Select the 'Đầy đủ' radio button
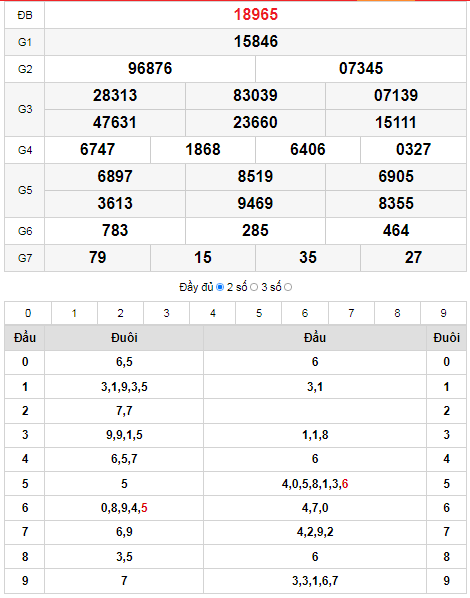The height and width of the screenshot is (598, 470). (220, 287)
